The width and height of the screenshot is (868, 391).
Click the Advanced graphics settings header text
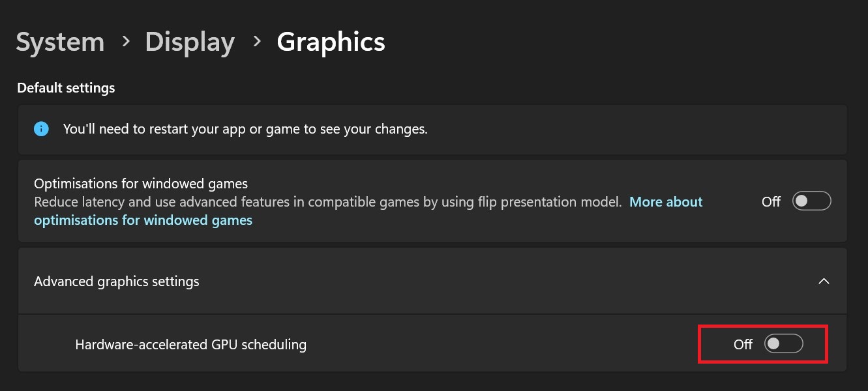tap(117, 282)
